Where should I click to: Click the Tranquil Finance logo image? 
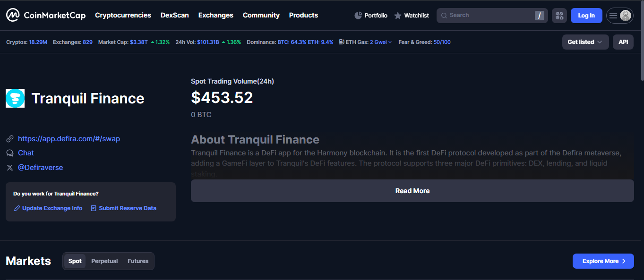point(15,98)
